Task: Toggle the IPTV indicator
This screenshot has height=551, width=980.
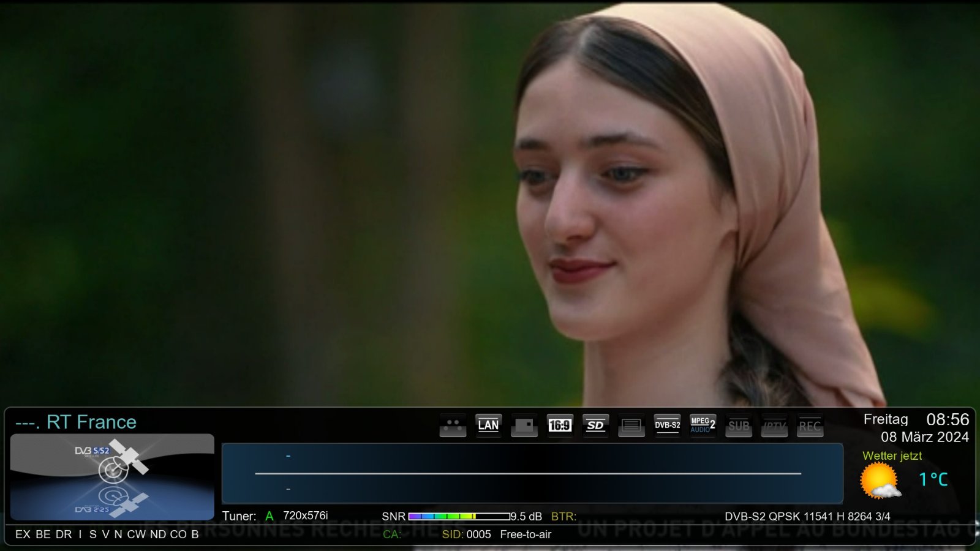Action: point(774,425)
